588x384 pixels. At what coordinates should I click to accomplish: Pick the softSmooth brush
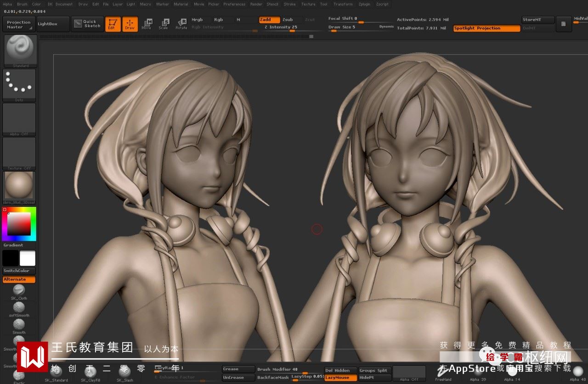pyautogui.click(x=19, y=309)
